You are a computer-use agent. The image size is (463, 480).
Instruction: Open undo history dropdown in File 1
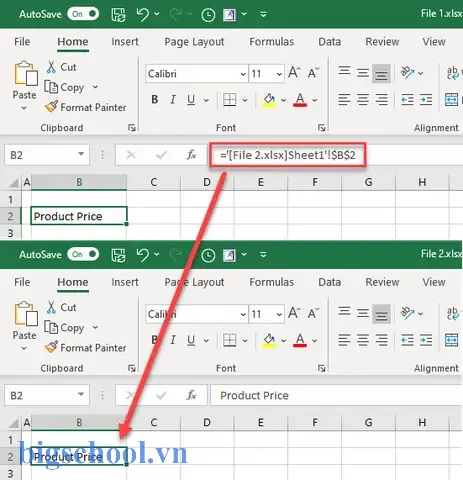click(157, 14)
